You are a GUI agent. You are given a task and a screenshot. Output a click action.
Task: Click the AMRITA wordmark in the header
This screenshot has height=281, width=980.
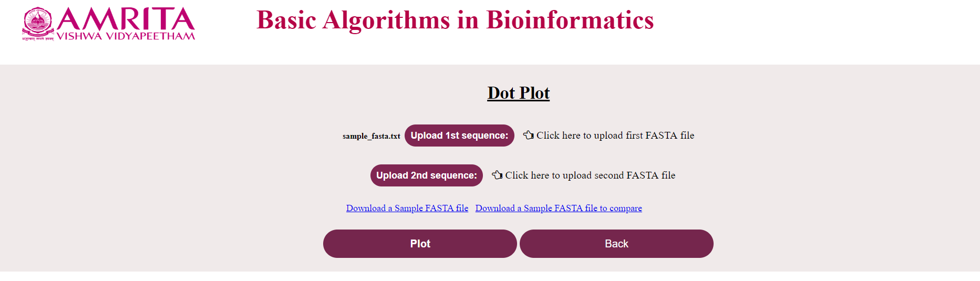click(x=126, y=19)
